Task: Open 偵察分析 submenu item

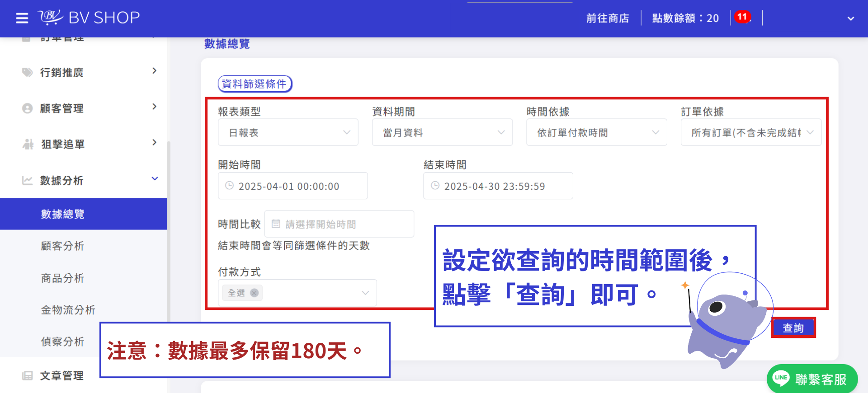Action: [x=63, y=342]
